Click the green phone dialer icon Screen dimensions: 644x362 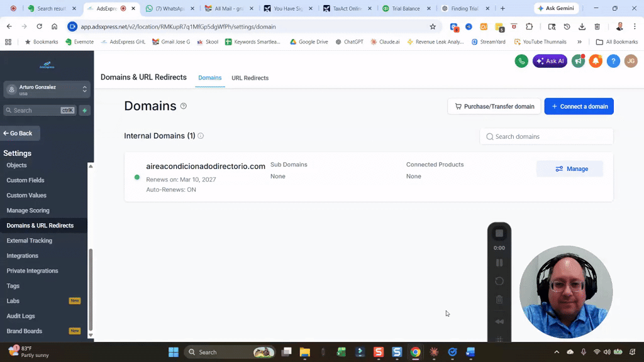tap(521, 61)
